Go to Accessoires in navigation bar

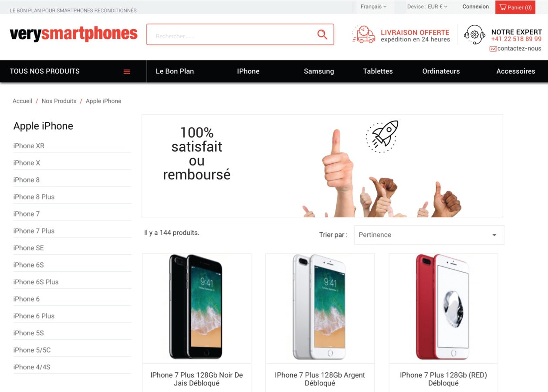(516, 71)
